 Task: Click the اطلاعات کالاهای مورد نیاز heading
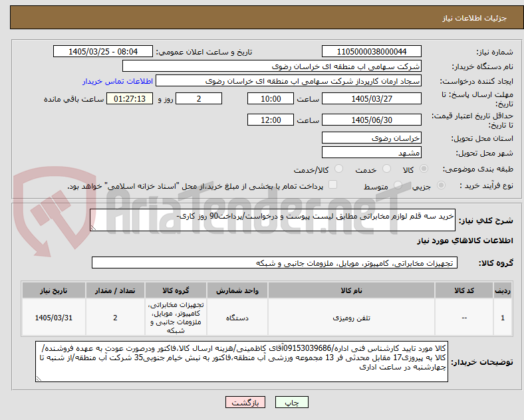pos(465,241)
